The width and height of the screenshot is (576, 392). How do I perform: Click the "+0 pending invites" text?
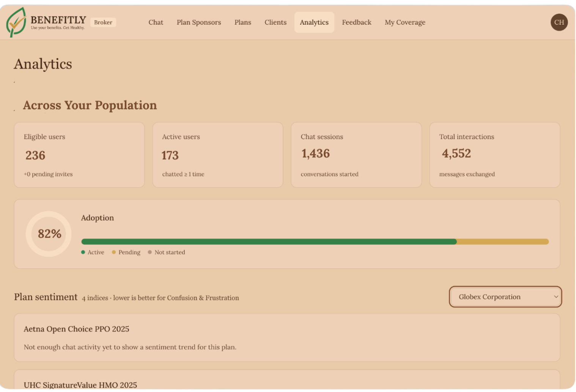48,174
